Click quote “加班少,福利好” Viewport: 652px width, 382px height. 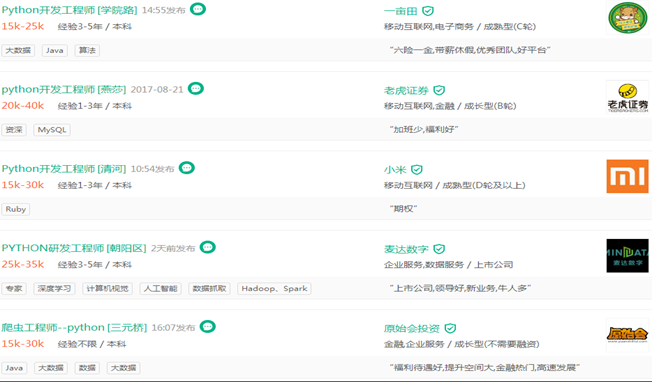[x=424, y=130]
